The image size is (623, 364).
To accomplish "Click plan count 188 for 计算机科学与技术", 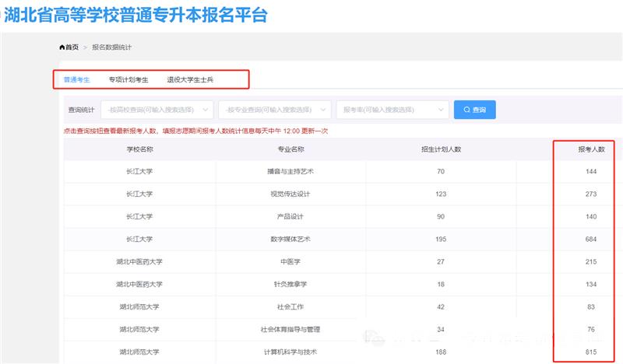I will click(441, 352).
